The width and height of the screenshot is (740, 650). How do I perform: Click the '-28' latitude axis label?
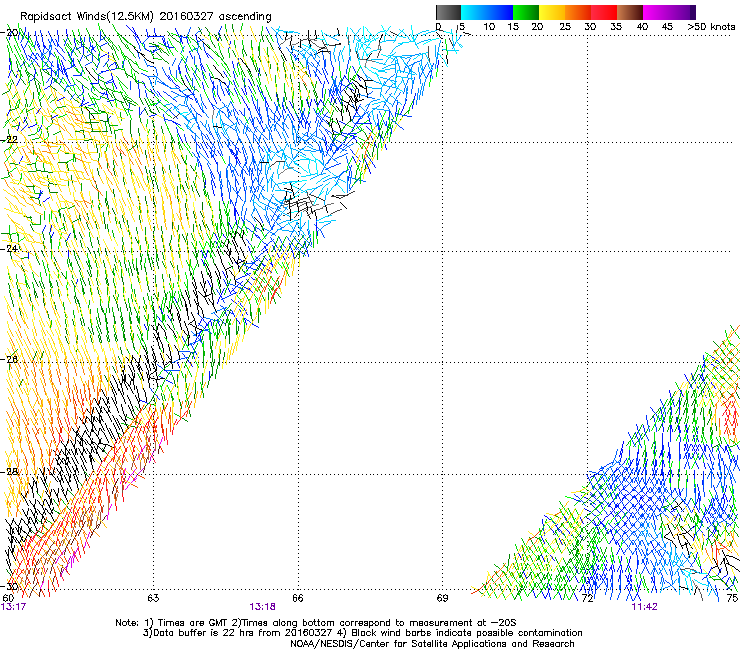11,472
